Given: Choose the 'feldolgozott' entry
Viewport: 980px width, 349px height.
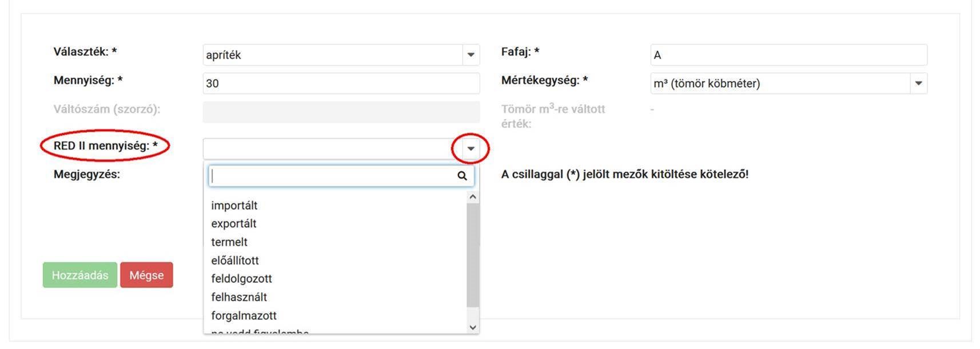Looking at the screenshot, I should 241,279.
